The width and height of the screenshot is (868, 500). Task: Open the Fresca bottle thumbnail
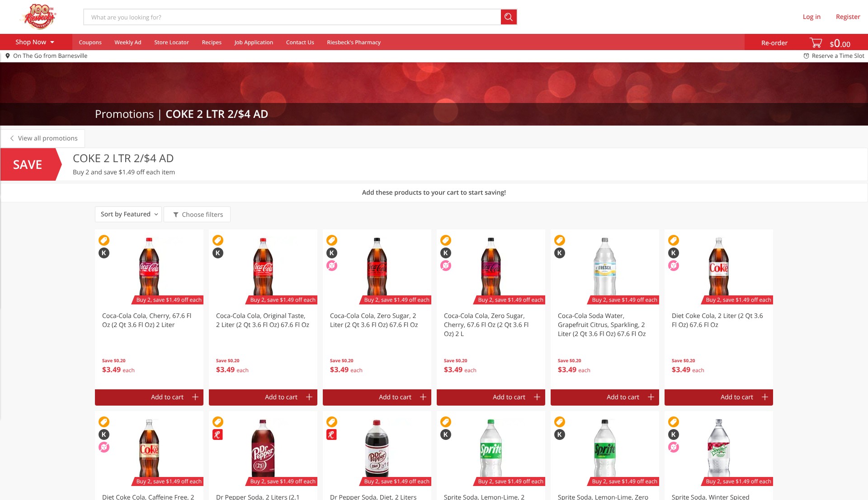pos(605,266)
